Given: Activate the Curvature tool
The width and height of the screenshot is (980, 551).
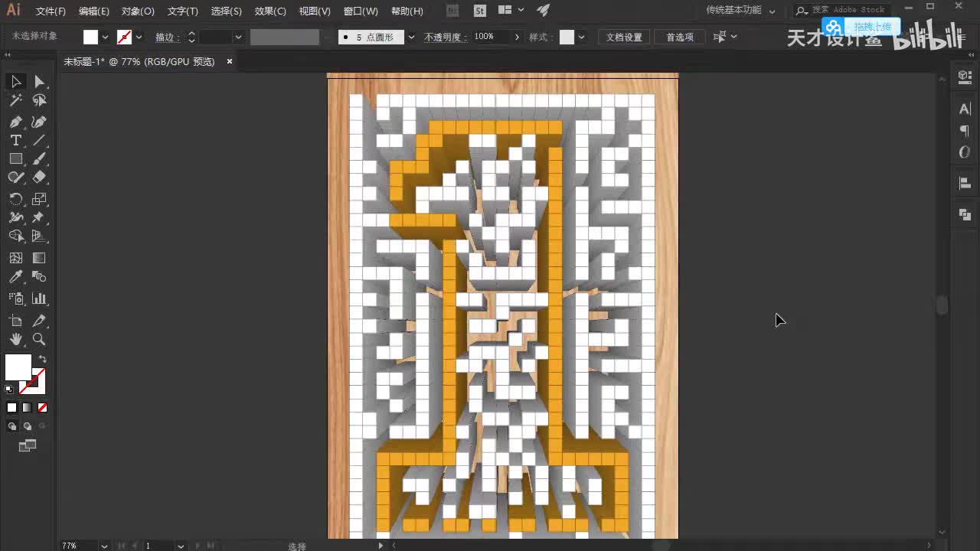Looking at the screenshot, I should point(39,122).
